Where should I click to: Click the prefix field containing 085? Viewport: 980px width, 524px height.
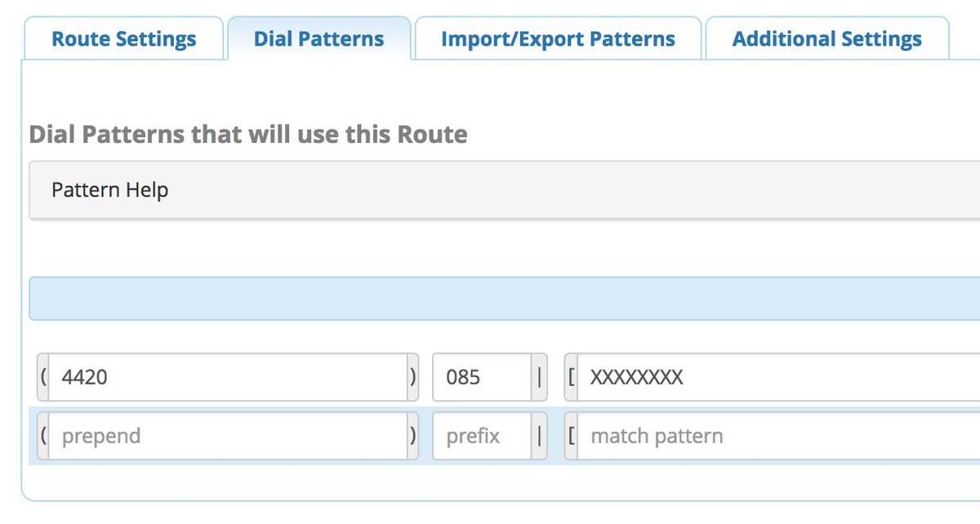(x=481, y=377)
